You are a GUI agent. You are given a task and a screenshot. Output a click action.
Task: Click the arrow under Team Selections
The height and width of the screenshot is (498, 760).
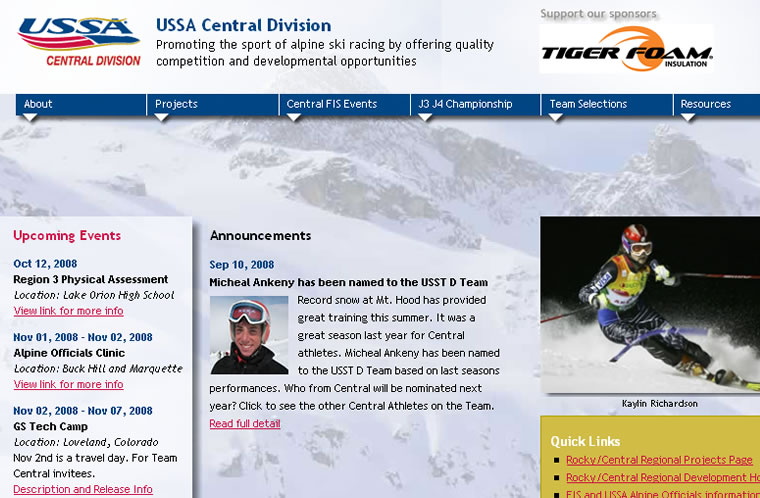click(x=555, y=117)
